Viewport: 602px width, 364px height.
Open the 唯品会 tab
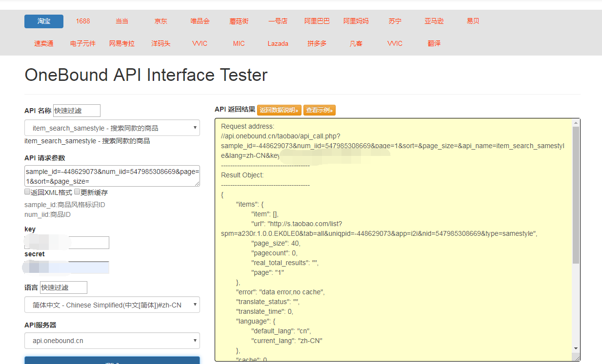coord(200,21)
